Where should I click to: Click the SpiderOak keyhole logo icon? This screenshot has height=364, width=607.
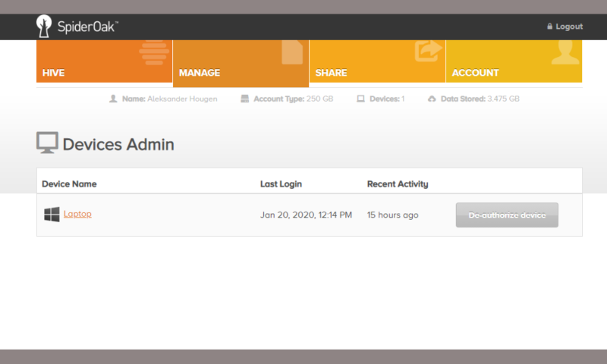click(x=45, y=27)
